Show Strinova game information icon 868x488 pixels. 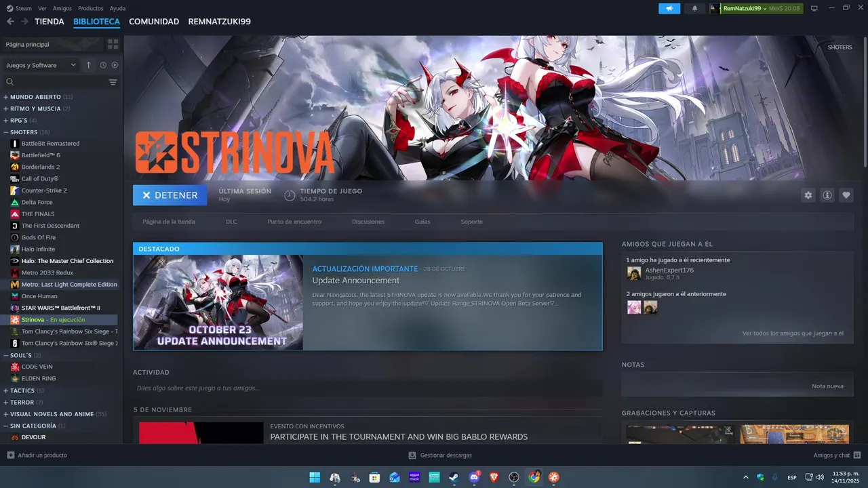tap(827, 195)
